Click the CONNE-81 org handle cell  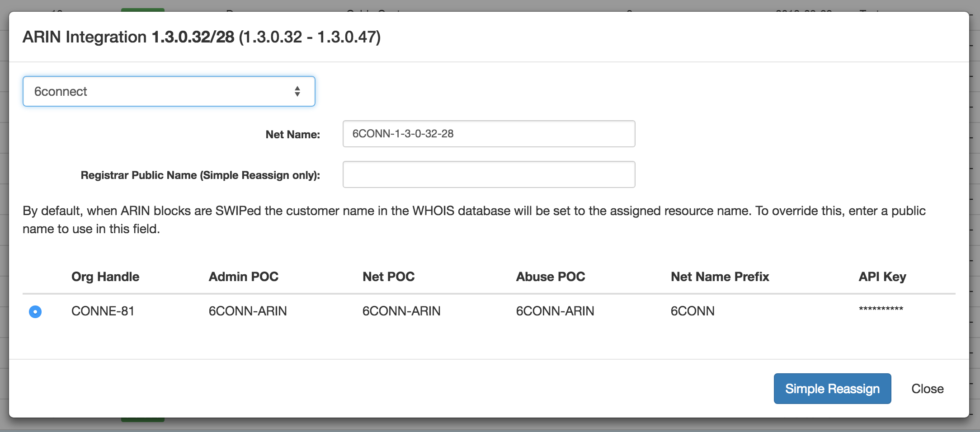(x=103, y=311)
